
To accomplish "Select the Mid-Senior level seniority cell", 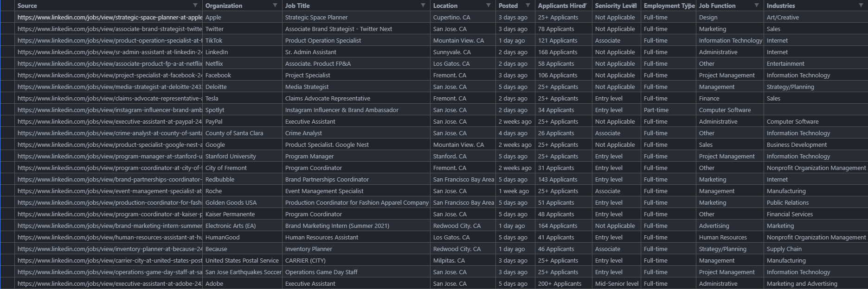I will [x=617, y=283].
